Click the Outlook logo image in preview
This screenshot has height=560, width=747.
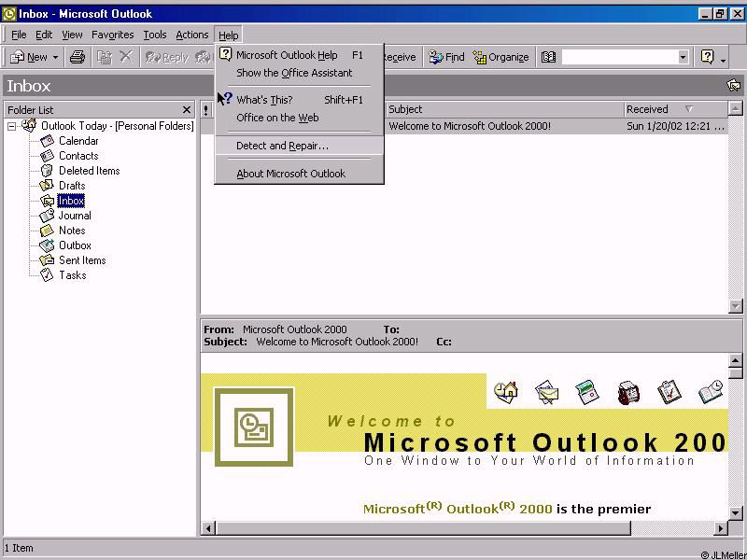point(254,427)
